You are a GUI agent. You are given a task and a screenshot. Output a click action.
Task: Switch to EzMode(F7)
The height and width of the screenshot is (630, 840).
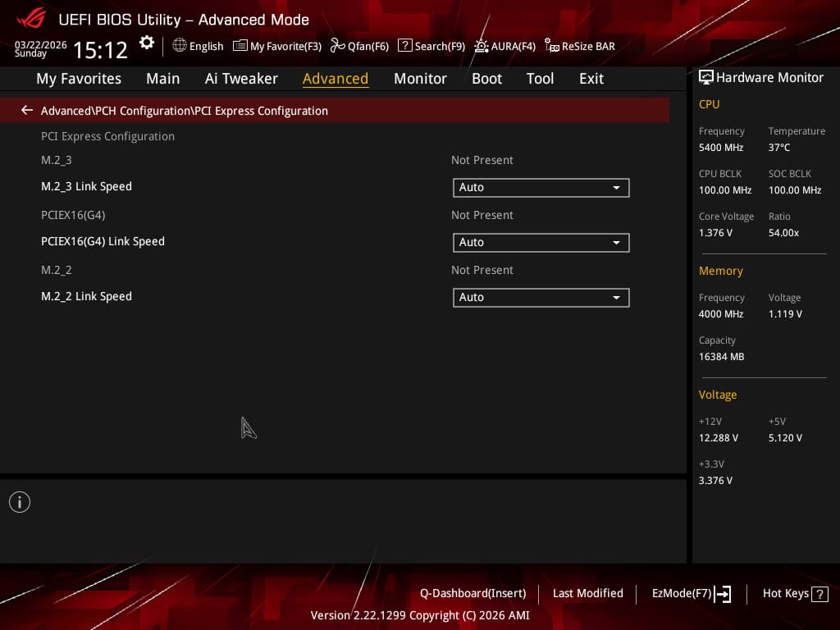tap(691, 594)
